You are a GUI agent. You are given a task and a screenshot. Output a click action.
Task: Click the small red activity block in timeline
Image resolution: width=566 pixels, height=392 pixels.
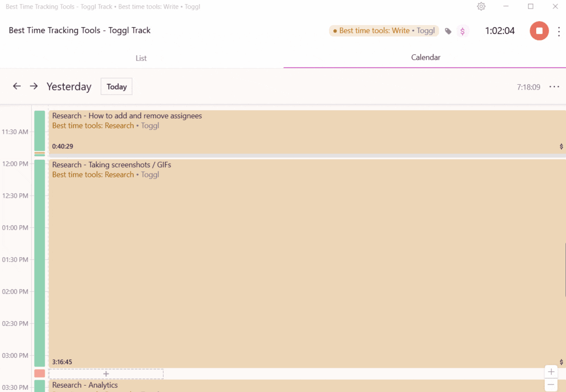pos(39,373)
